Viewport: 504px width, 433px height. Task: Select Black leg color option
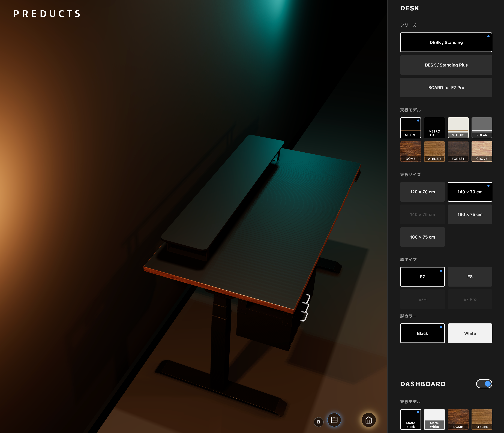tap(422, 333)
